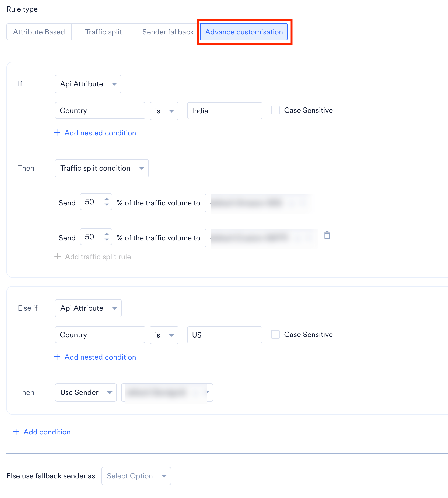Add nested condition under the India rule
Image resolution: width=448 pixels, height=498 pixels.
(95, 133)
